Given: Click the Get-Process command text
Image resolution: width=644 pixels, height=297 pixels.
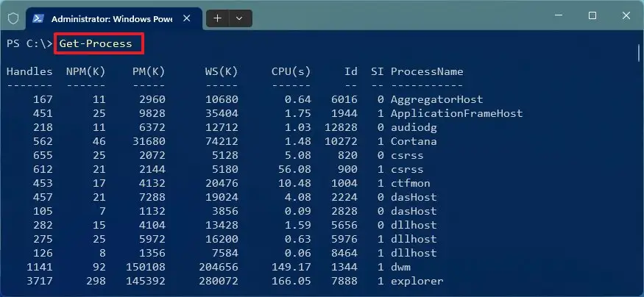Looking at the screenshot, I should click(x=96, y=43).
